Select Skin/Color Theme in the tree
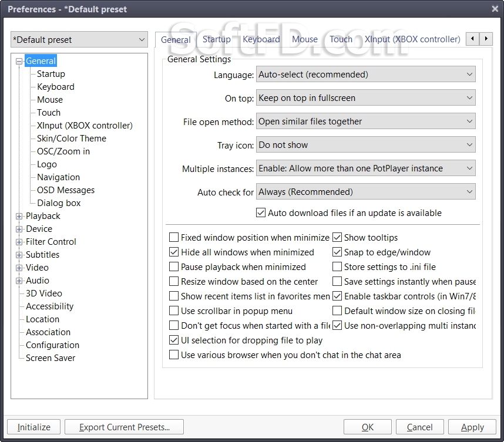The height and width of the screenshot is (442, 504). pyautogui.click(x=72, y=139)
